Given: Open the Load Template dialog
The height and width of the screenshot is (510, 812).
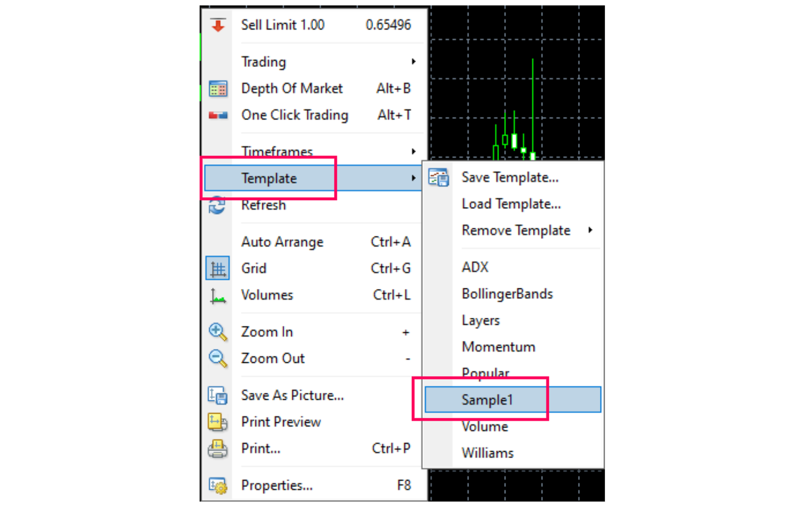Looking at the screenshot, I should [511, 204].
